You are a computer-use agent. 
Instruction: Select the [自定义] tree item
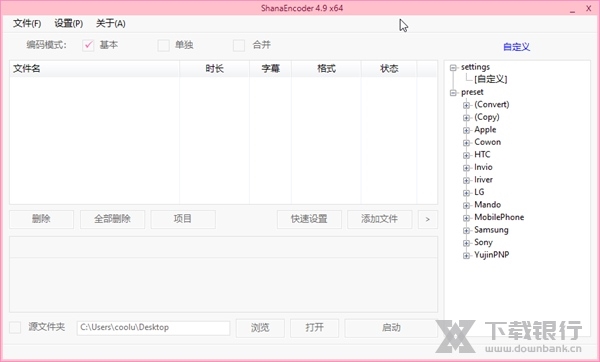pyautogui.click(x=491, y=79)
